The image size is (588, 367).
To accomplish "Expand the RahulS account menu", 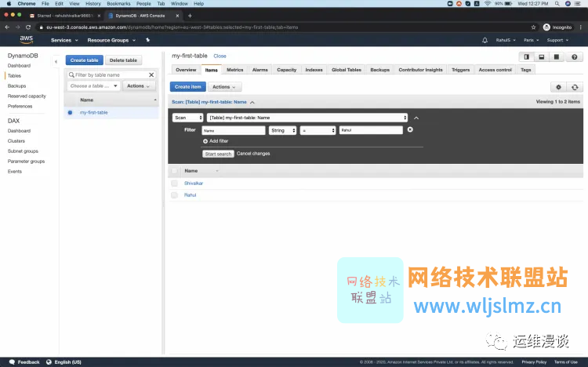I will (506, 40).
